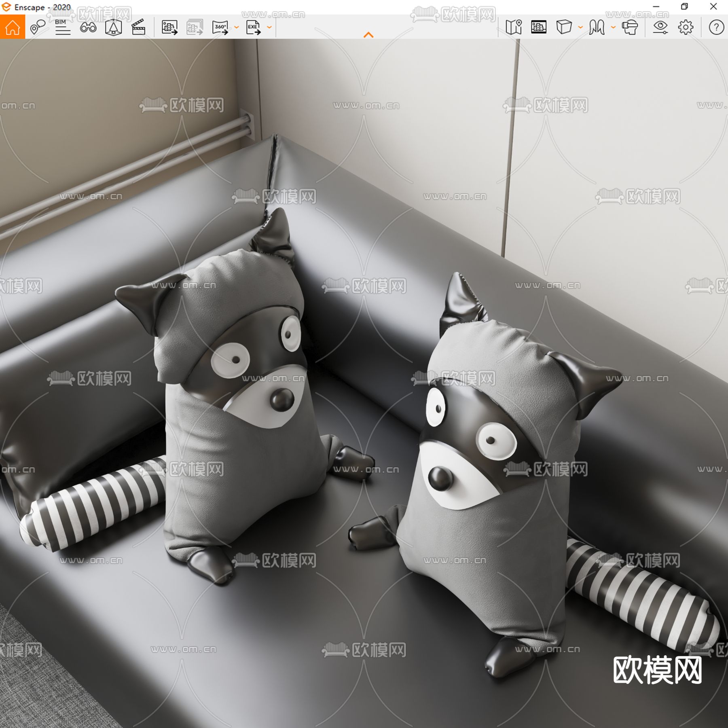Open the general Settings gear
728x728 pixels.
pyautogui.click(x=685, y=28)
